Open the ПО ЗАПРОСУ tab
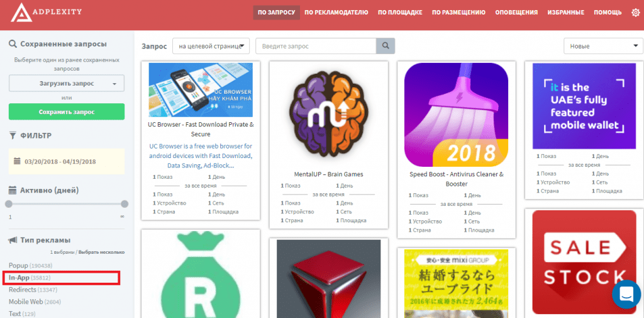The height and width of the screenshot is (318, 644). (x=277, y=13)
